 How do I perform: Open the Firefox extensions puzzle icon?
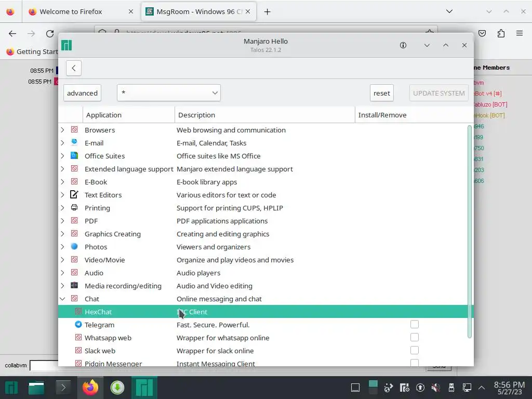point(501,33)
